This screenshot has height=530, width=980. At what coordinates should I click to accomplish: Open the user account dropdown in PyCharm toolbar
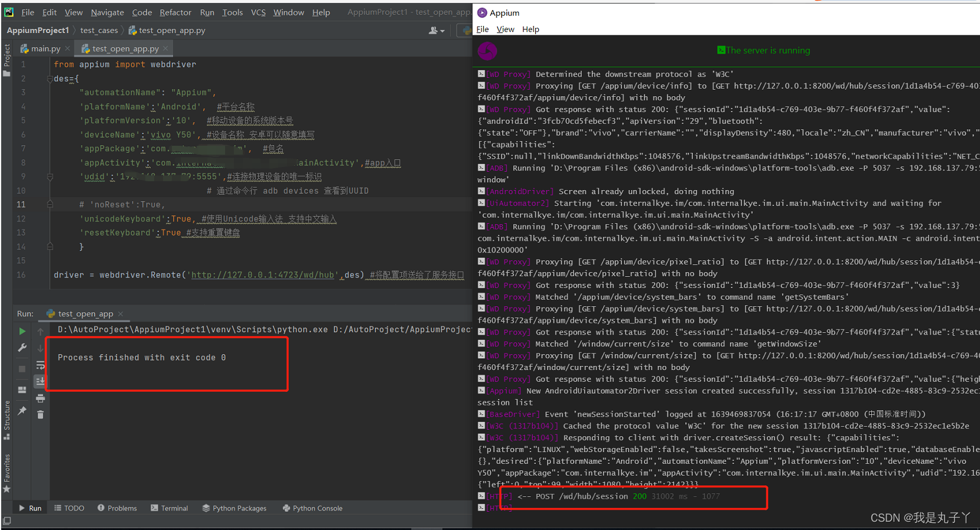click(437, 31)
